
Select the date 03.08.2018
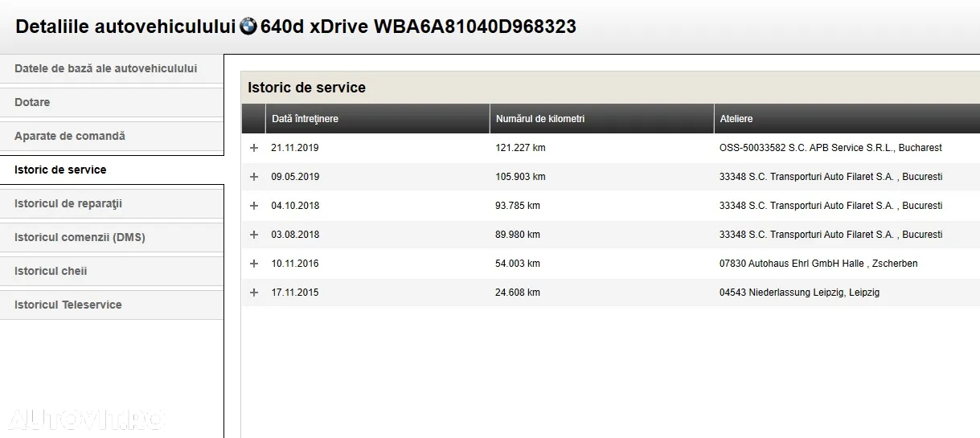295,235
